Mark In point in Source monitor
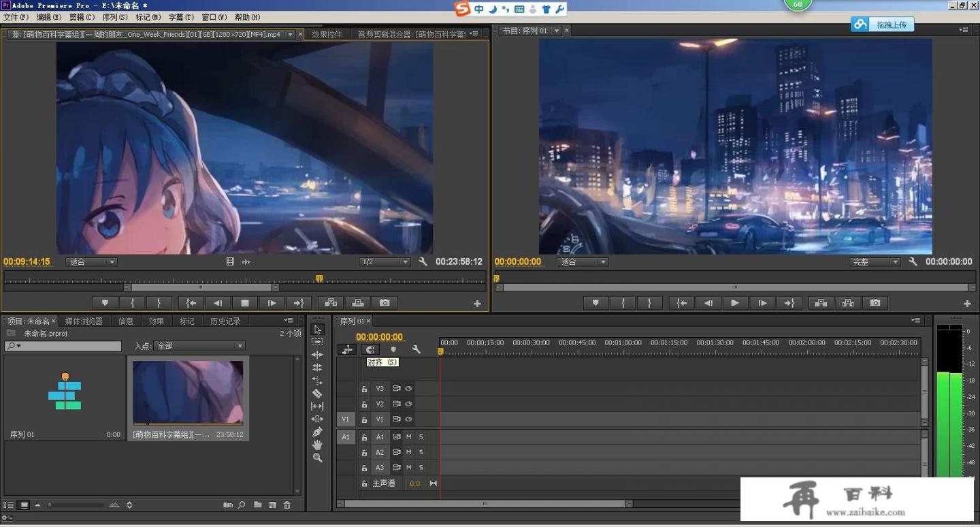Image resolution: width=980 pixels, height=527 pixels. [133, 303]
